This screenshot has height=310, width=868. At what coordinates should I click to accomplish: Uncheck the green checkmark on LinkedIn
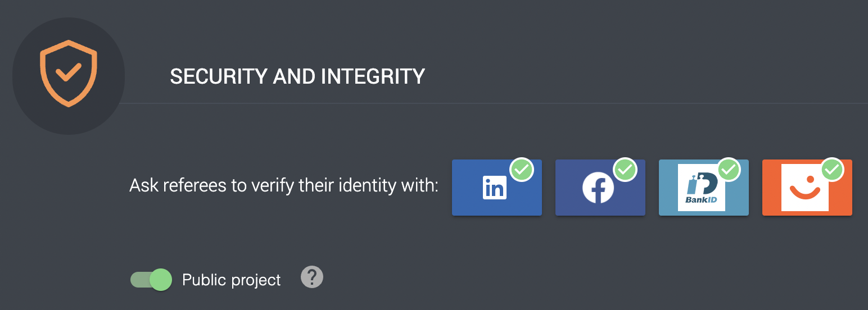pyautogui.click(x=522, y=169)
